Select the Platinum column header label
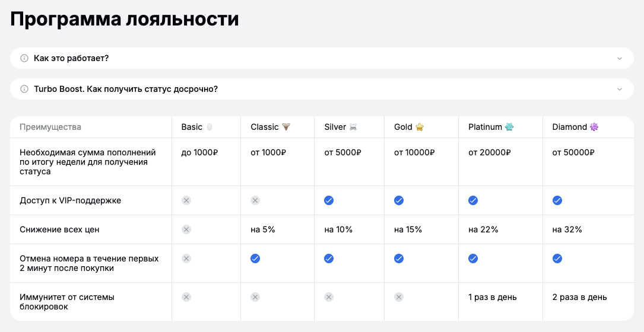 click(485, 127)
